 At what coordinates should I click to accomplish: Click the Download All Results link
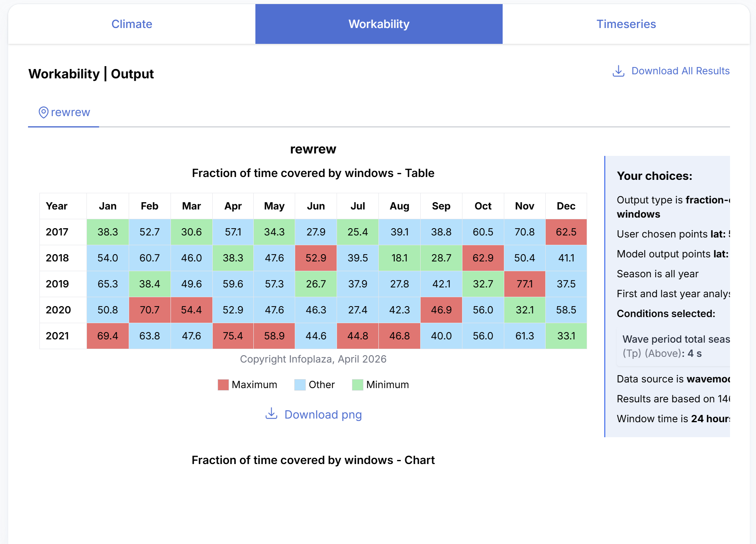click(680, 71)
